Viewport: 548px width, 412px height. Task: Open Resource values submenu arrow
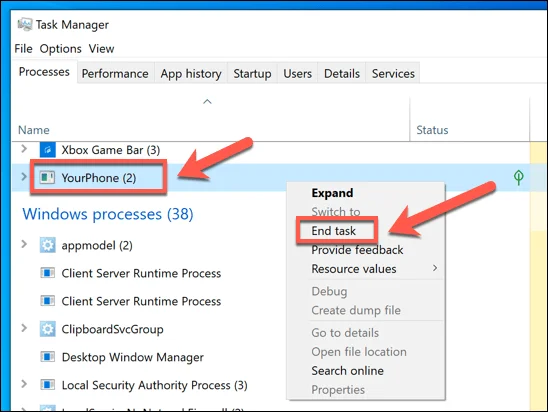point(435,268)
